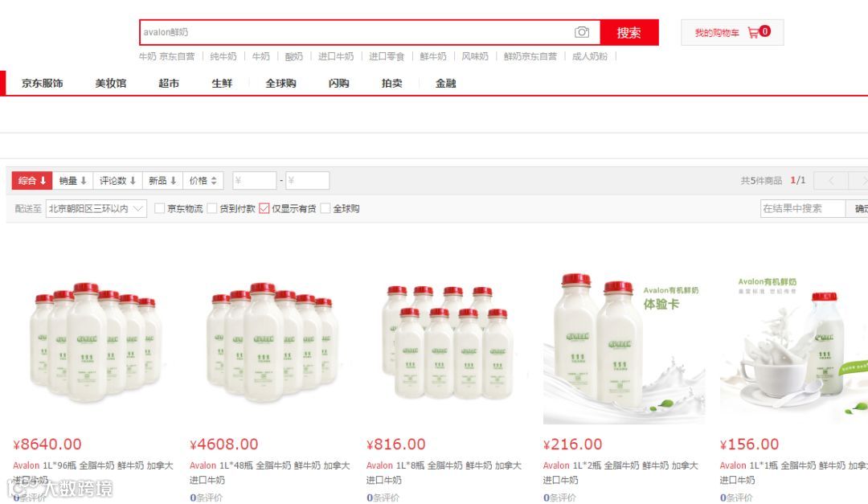Screen dimensions: 868x504
Task: Open the ¥816.00 eight-bottle product image
Action: tap(448, 342)
